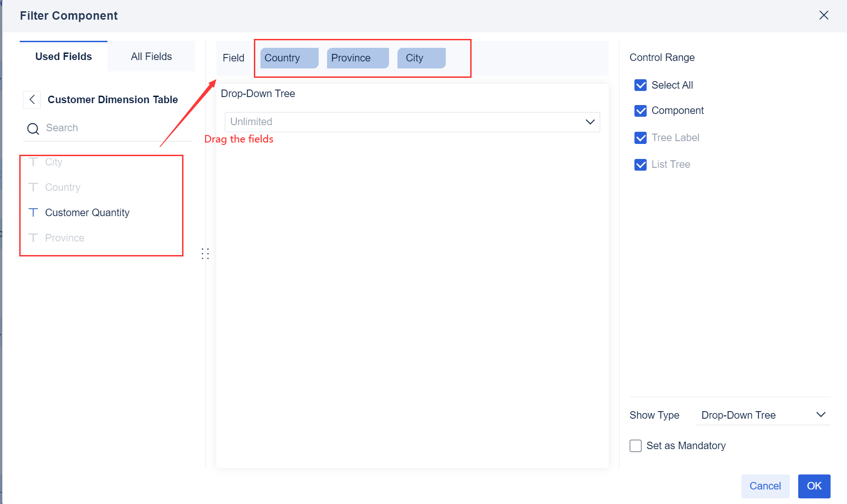Disable the Tree Label checkbox
Viewport: 847px width, 504px height.
[641, 137]
